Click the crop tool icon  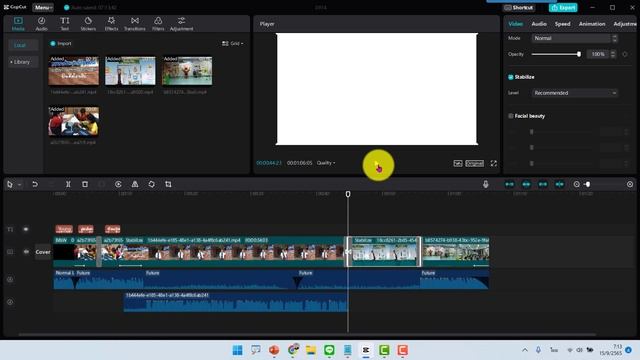tap(168, 184)
